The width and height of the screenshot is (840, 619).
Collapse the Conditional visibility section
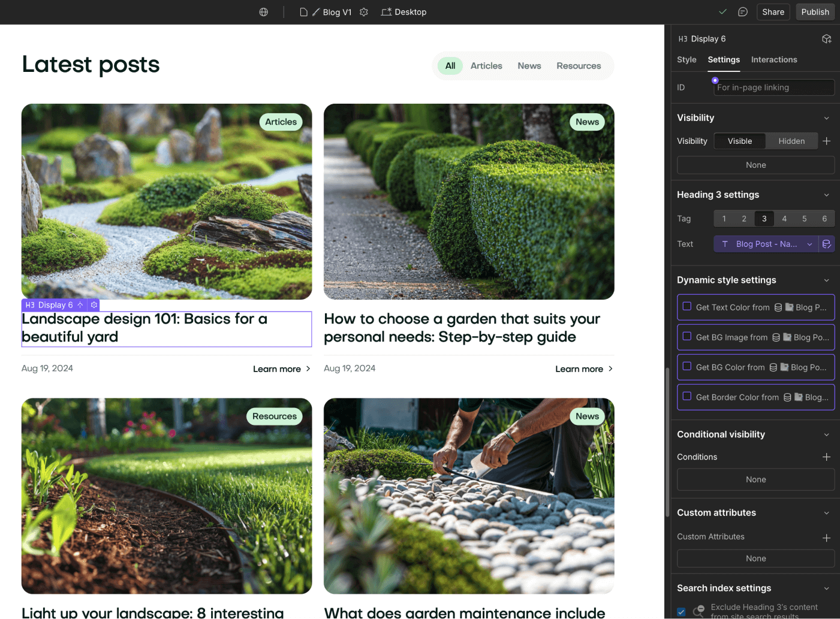[827, 434]
